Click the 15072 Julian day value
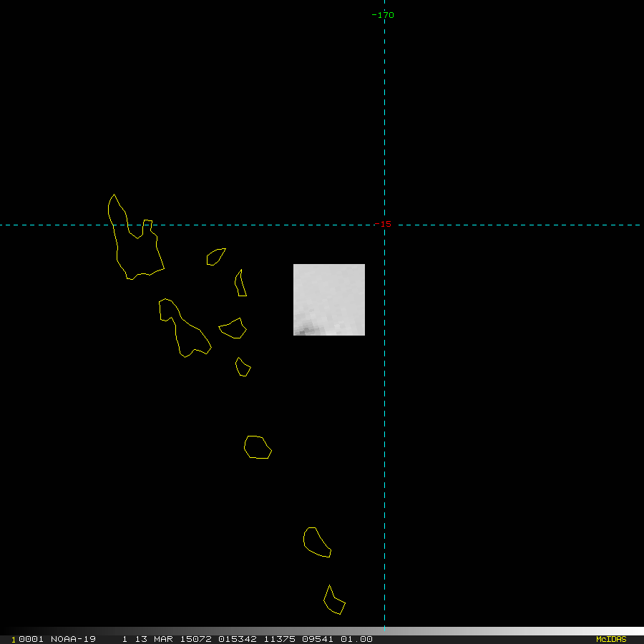This screenshot has height=644, width=644. coord(196,639)
